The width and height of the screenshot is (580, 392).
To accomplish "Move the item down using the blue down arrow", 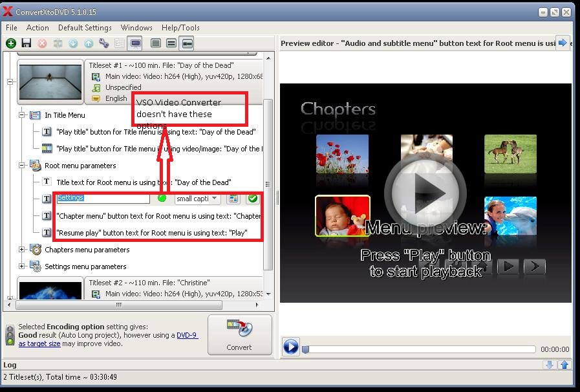I will click(x=73, y=43).
